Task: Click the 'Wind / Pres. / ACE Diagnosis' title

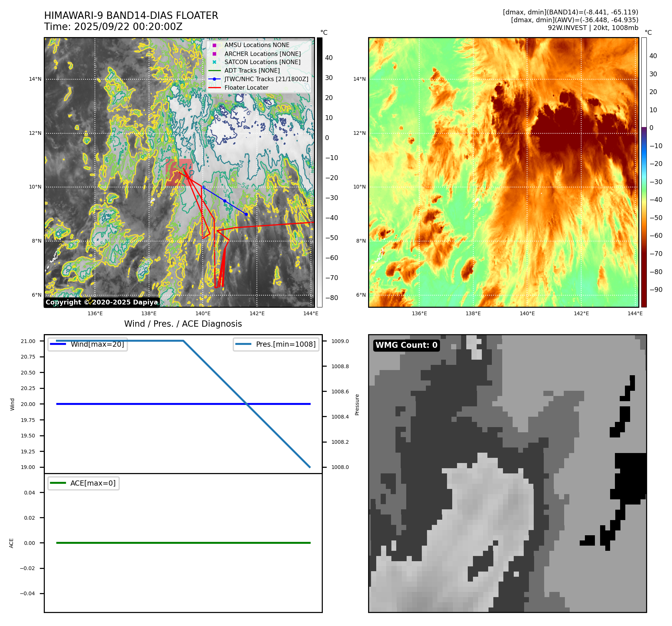Action: pyautogui.click(x=183, y=324)
